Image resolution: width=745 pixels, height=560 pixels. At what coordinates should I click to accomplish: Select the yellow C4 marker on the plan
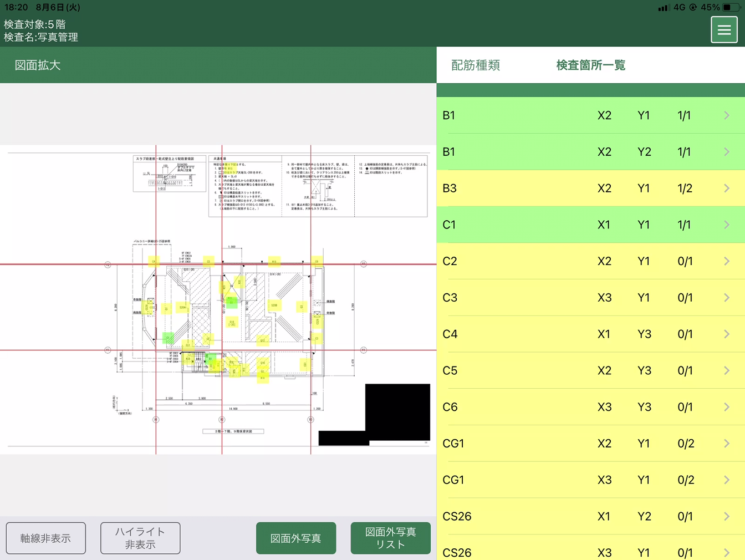(154, 261)
